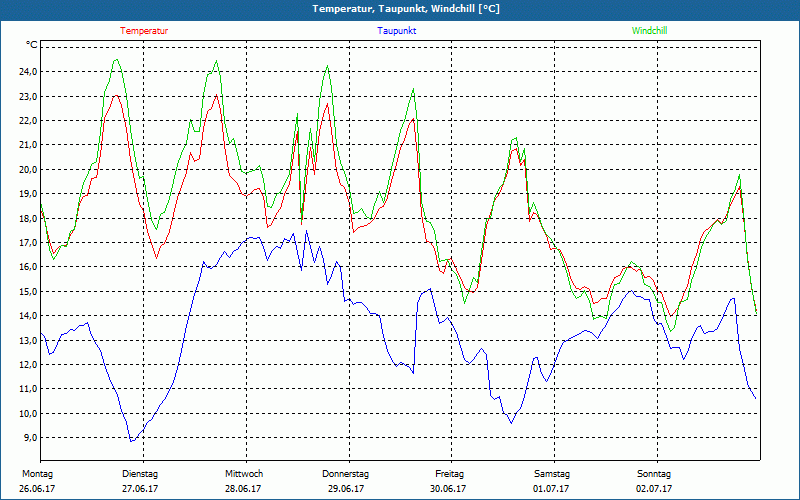Click the date 28.06.17
This screenshot has width=800, height=500.
pyautogui.click(x=243, y=489)
